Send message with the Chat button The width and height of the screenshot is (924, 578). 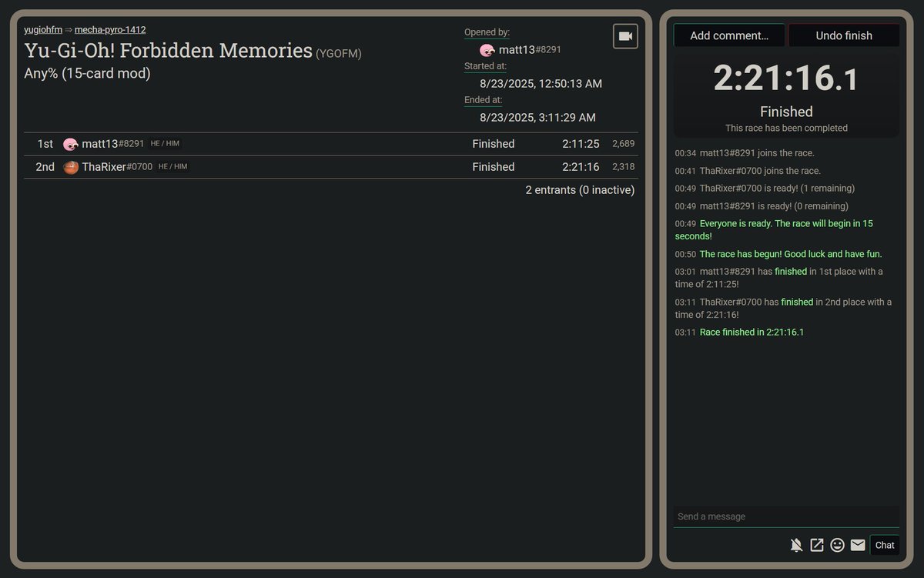(x=885, y=545)
